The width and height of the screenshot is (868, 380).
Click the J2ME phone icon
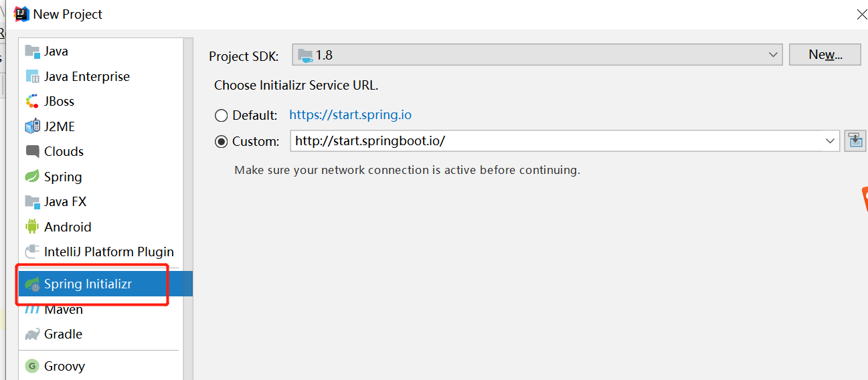(32, 126)
